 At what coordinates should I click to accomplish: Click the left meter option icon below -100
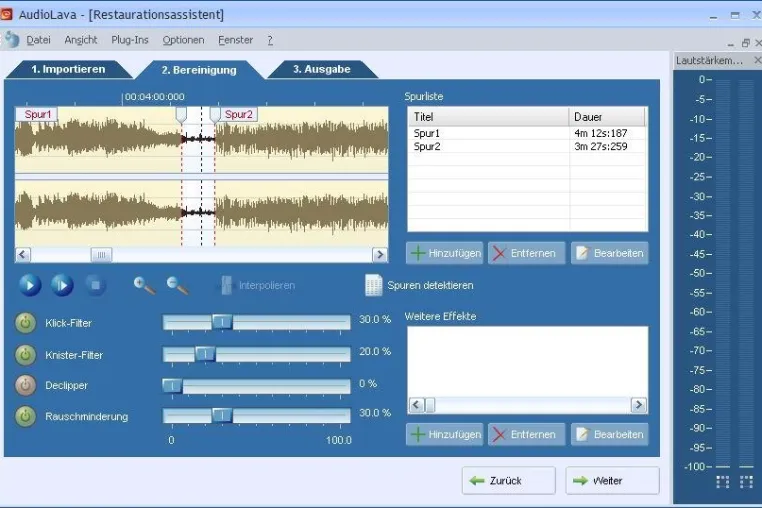(x=723, y=481)
